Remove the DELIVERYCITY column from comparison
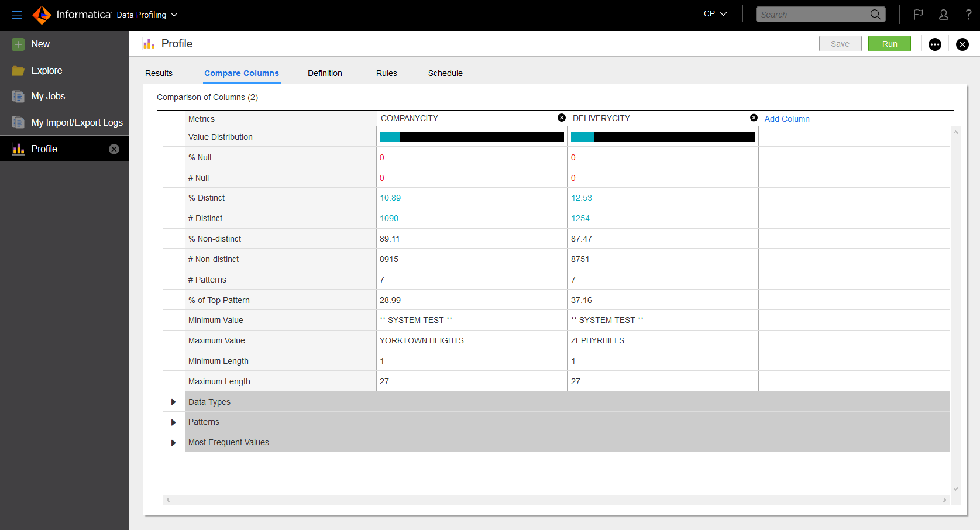This screenshot has width=980, height=530. (x=754, y=118)
